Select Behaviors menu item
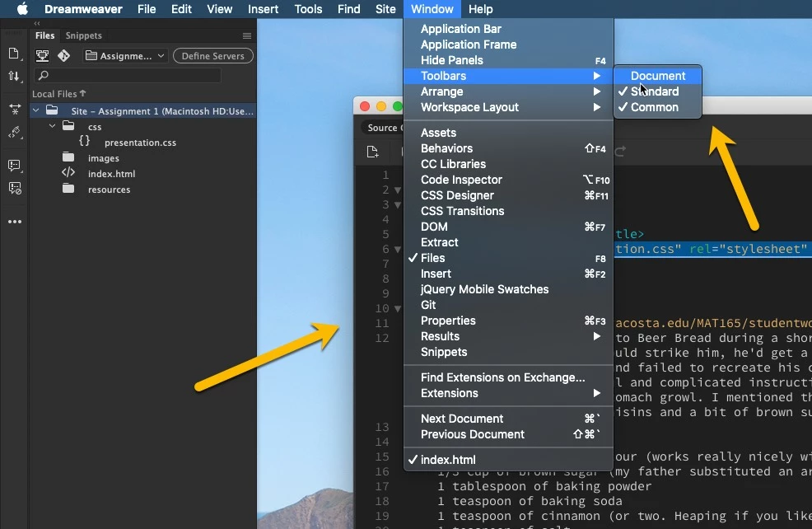The width and height of the screenshot is (812, 529). [x=508, y=148]
